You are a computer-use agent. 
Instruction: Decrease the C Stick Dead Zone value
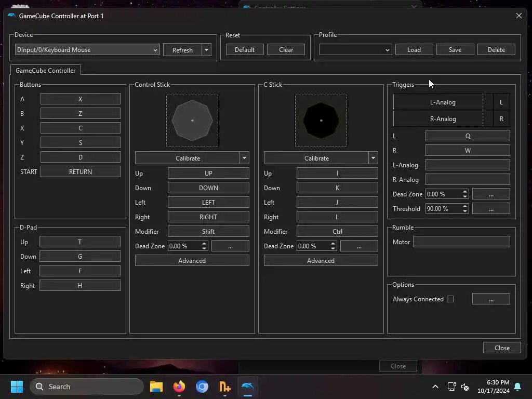coord(333,249)
